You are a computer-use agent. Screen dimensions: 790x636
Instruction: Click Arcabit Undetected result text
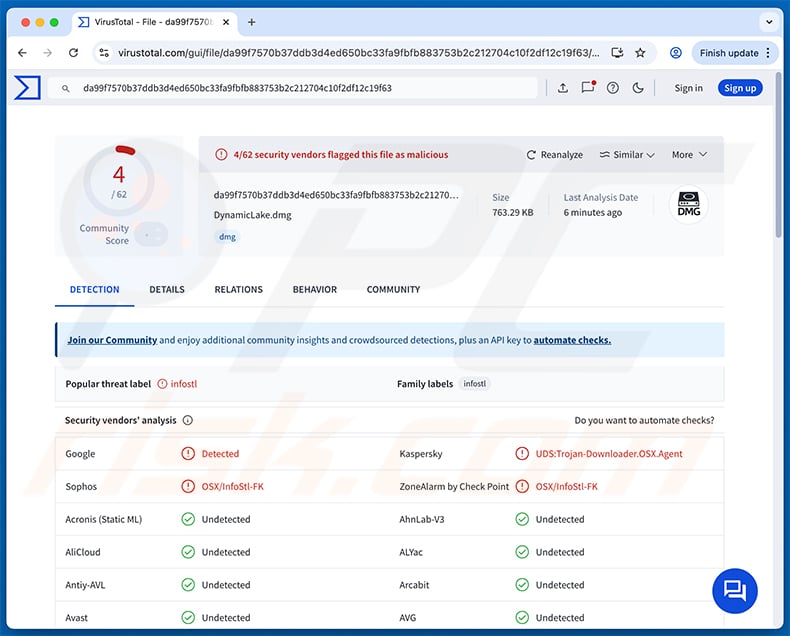coord(560,585)
